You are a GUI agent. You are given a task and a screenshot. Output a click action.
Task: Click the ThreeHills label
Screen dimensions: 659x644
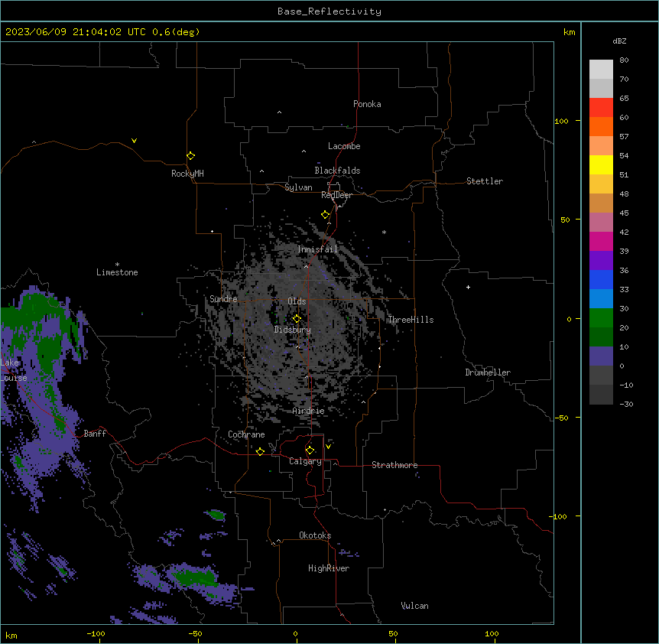(411, 320)
